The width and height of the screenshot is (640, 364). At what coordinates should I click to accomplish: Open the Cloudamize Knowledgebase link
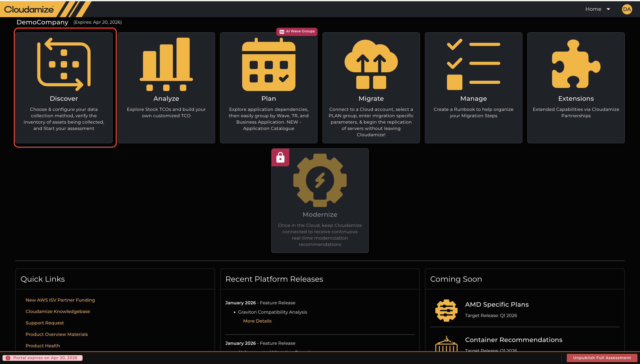point(58,312)
